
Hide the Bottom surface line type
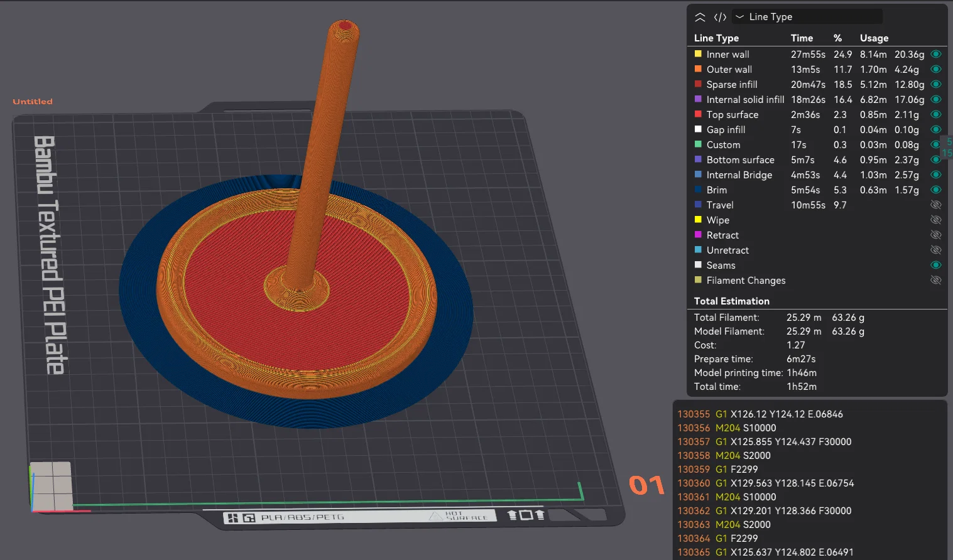tap(935, 160)
